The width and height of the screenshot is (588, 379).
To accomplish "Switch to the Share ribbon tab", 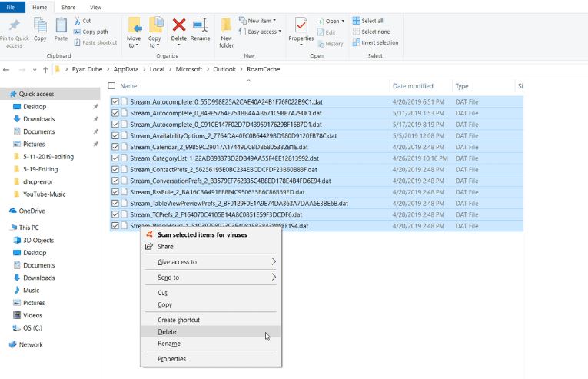I will click(x=68, y=7).
